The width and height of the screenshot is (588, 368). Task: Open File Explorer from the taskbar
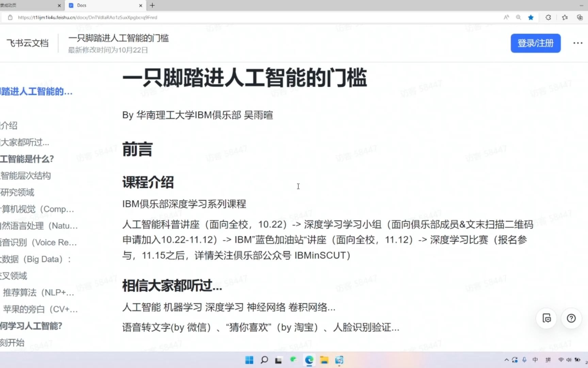pos(324,360)
